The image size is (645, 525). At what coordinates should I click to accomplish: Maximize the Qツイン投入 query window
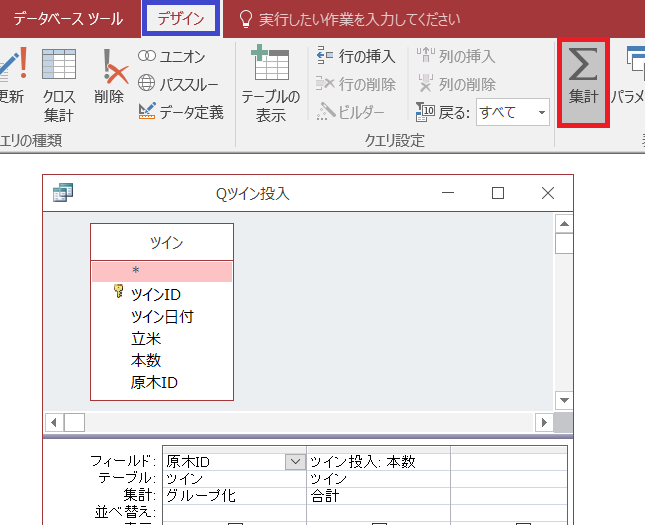coord(497,193)
